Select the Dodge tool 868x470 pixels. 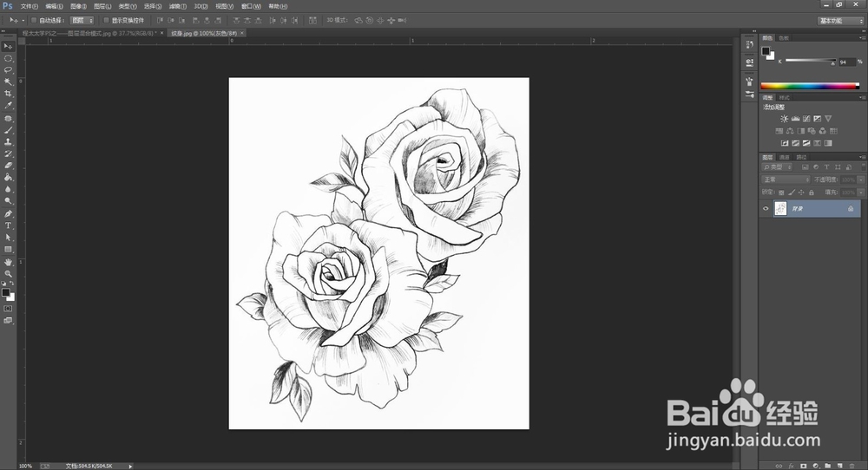(8, 201)
